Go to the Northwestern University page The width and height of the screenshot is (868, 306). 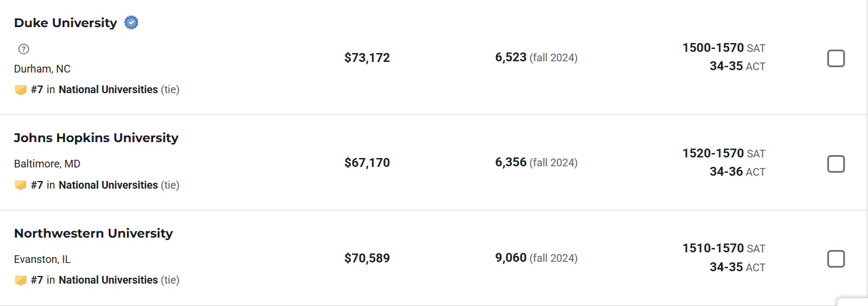93,233
